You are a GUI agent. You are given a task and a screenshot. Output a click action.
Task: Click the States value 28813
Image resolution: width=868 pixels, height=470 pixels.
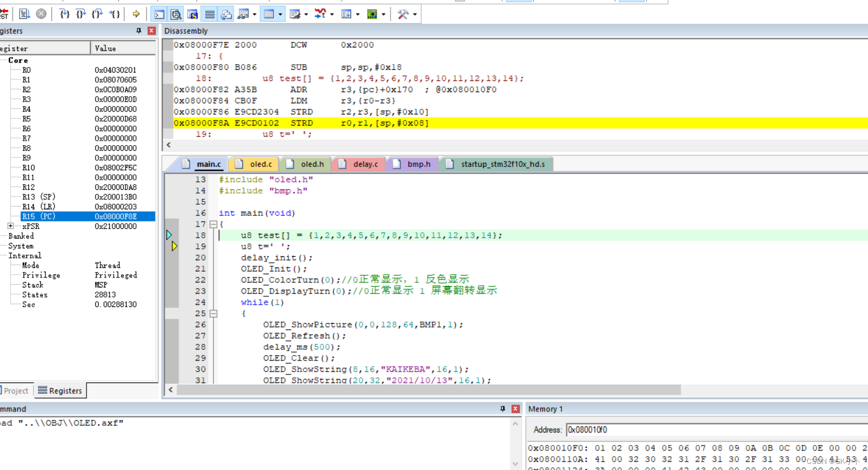[x=105, y=295]
